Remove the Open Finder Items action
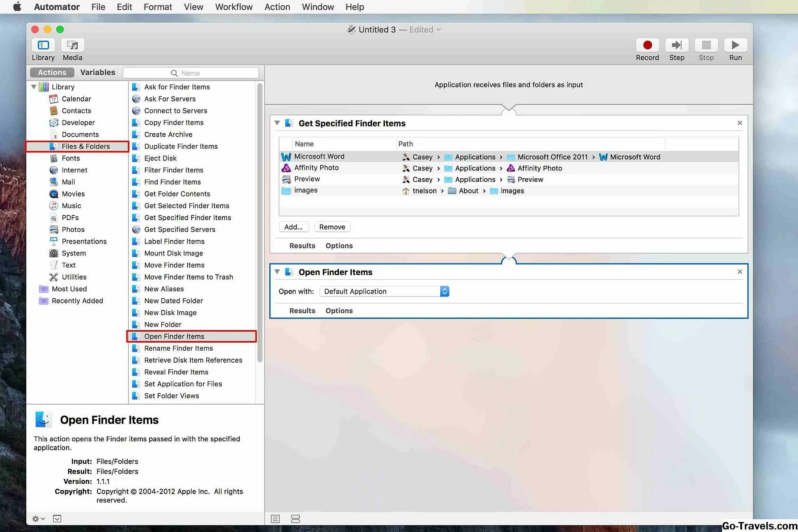Viewport: 798px width, 532px height. pos(740,272)
